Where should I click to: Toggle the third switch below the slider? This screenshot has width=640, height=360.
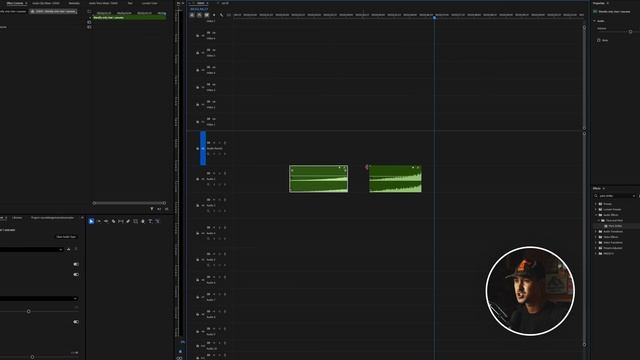point(76,322)
